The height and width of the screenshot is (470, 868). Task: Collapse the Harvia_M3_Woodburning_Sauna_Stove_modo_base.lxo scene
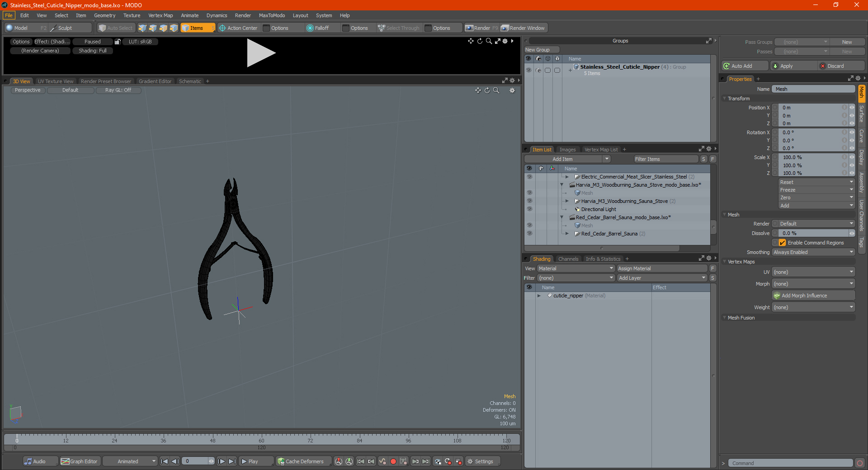coord(562,185)
